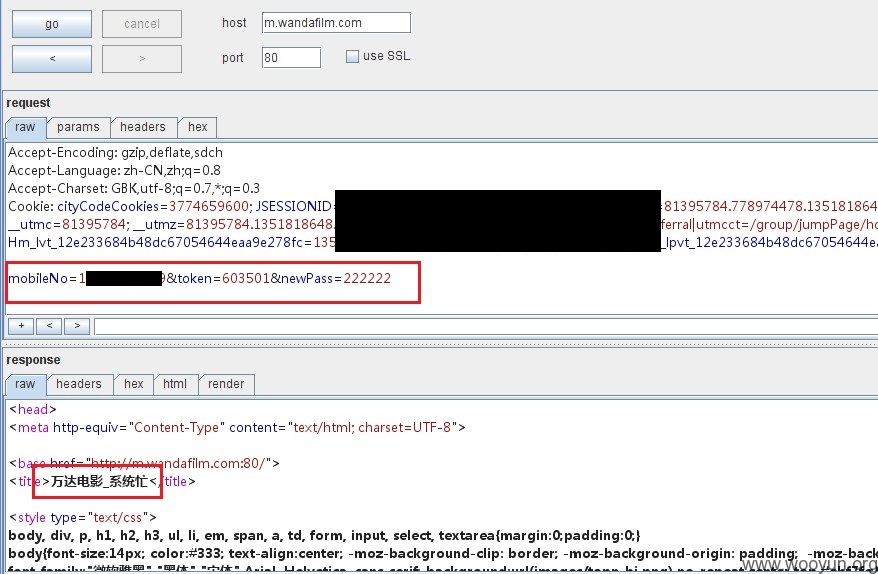The image size is (878, 574).
Task: Click the '>' next-match button in request search bar
Action: click(x=77, y=326)
